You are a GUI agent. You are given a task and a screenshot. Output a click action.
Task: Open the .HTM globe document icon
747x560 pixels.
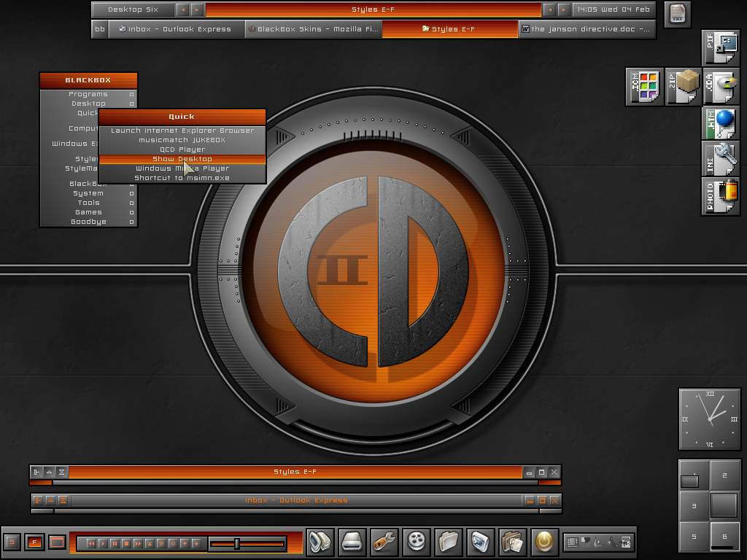coord(721,123)
